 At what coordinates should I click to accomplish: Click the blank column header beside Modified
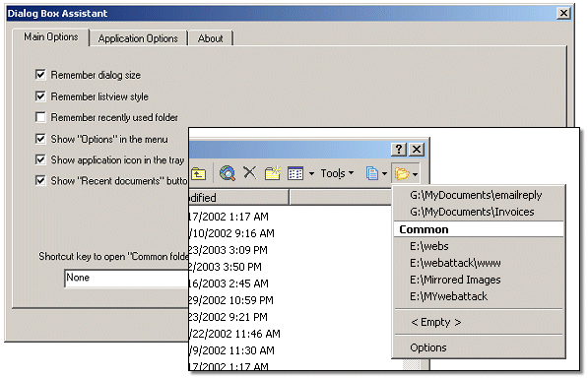pyautogui.click(x=341, y=198)
